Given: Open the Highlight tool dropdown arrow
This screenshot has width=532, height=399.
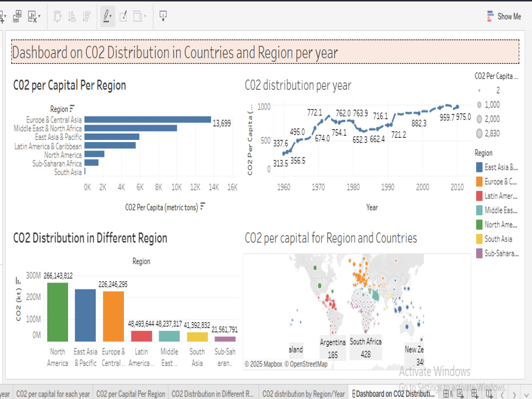Looking at the screenshot, I should [x=111, y=16].
